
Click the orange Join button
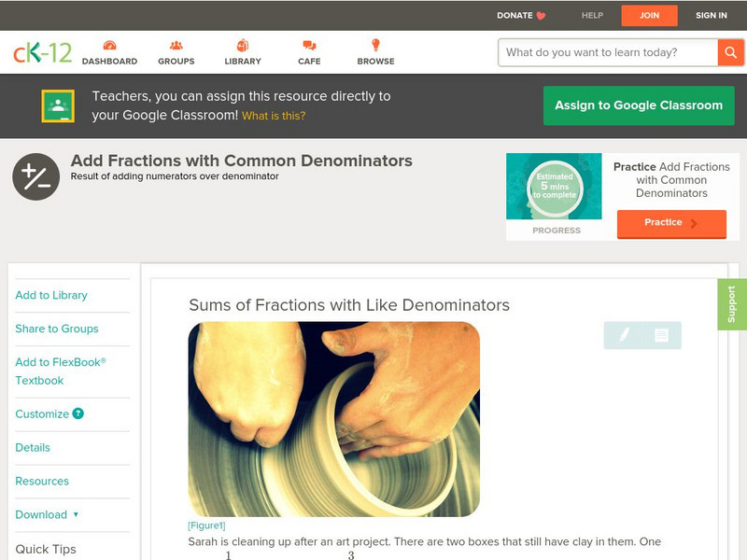(x=649, y=15)
